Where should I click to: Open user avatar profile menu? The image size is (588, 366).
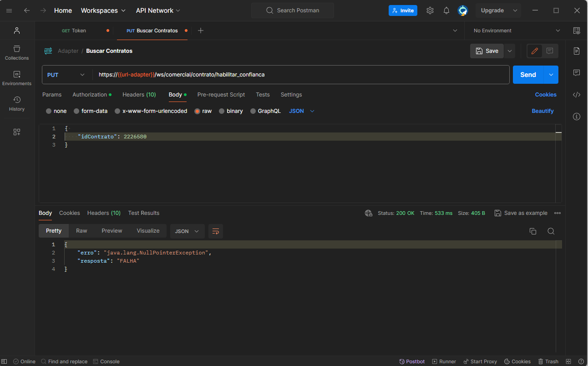(x=463, y=10)
